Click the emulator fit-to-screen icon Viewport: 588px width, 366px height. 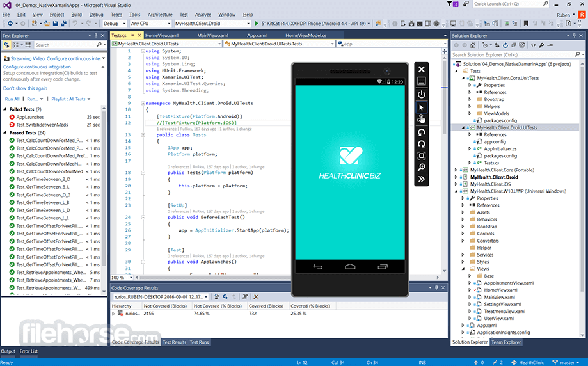tap(422, 155)
